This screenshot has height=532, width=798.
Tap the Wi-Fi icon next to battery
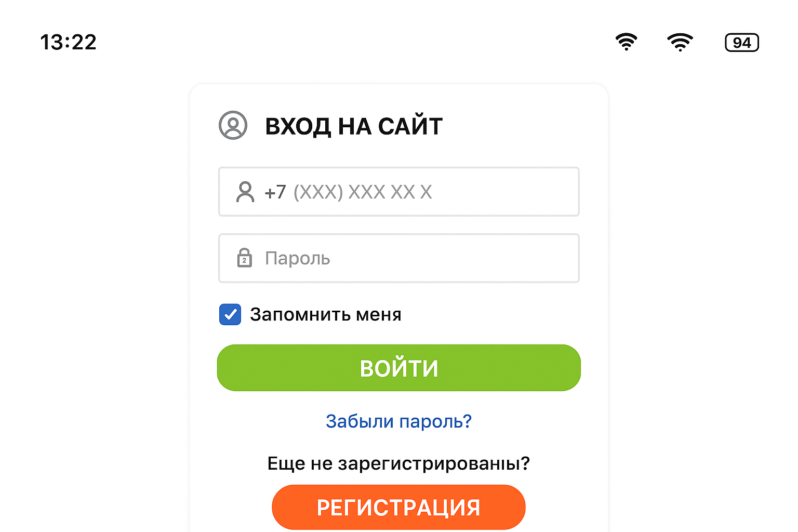pyautogui.click(x=680, y=42)
